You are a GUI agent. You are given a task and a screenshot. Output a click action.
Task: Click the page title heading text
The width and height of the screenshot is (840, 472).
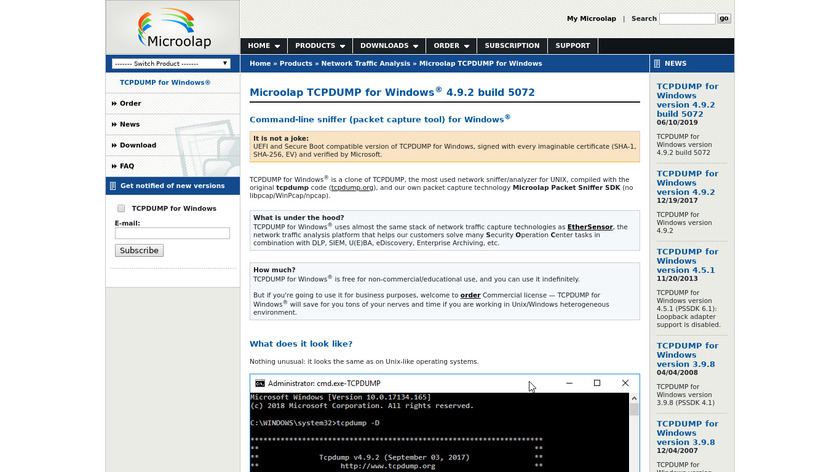[x=392, y=92]
